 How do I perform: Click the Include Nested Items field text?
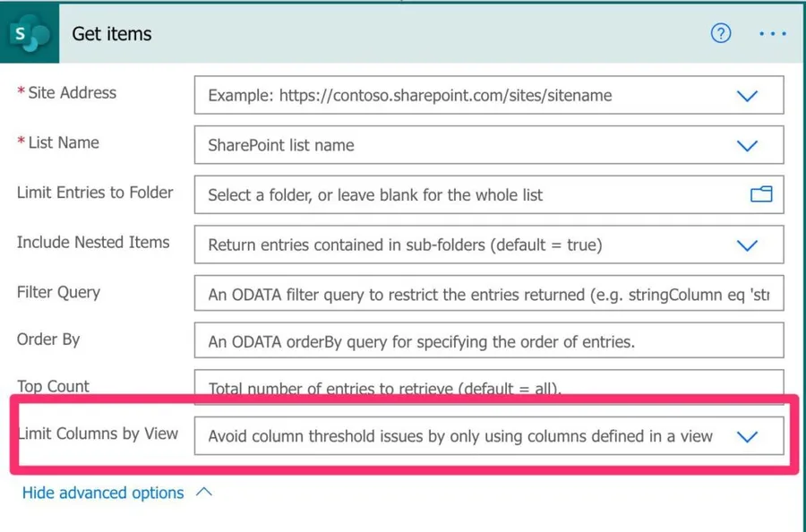(405, 245)
